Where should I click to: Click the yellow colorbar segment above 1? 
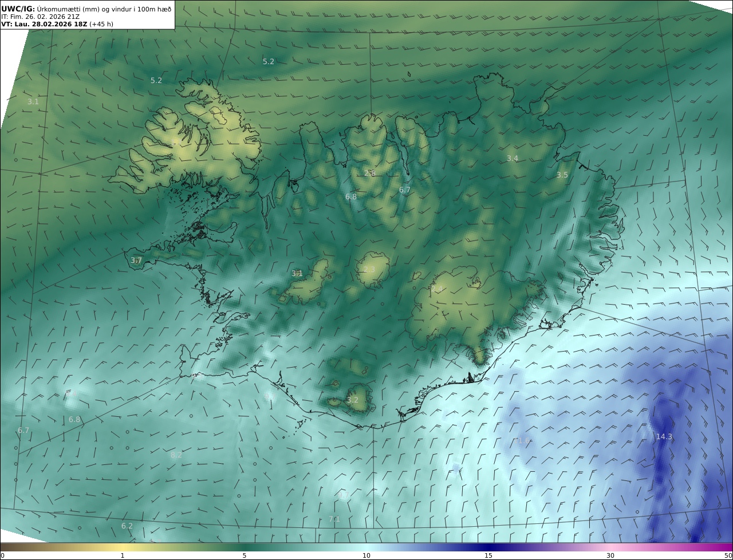pyautogui.click(x=123, y=547)
